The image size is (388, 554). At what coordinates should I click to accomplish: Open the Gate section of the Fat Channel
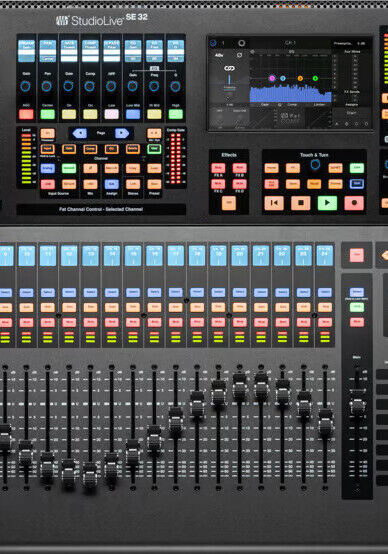click(69, 149)
